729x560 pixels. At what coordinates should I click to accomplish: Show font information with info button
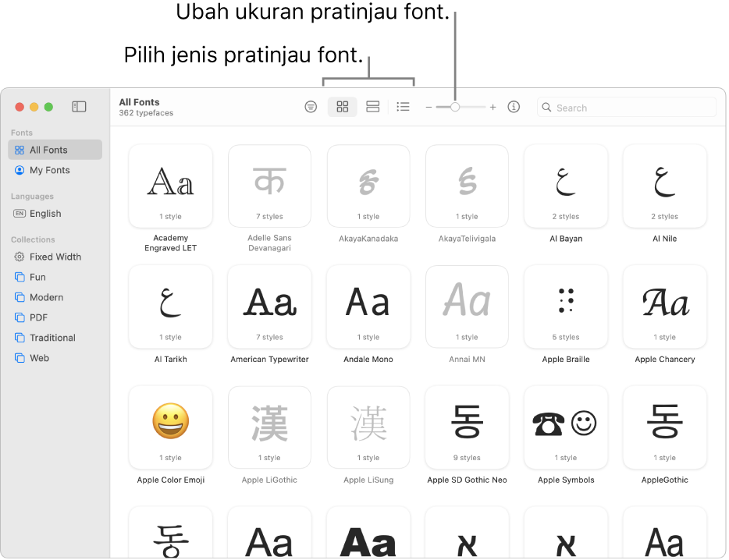click(x=514, y=107)
